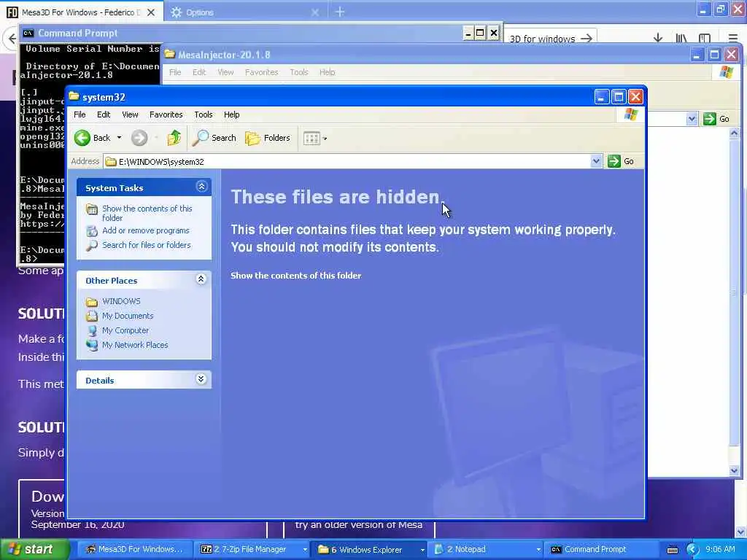
Task: Collapse the Other Places panel
Action: [201, 279]
